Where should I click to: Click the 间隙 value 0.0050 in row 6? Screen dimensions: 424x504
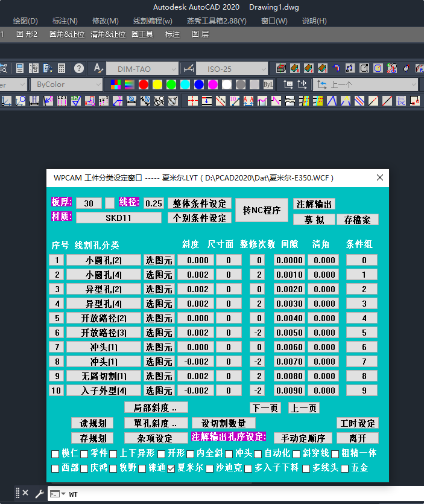[290, 333]
